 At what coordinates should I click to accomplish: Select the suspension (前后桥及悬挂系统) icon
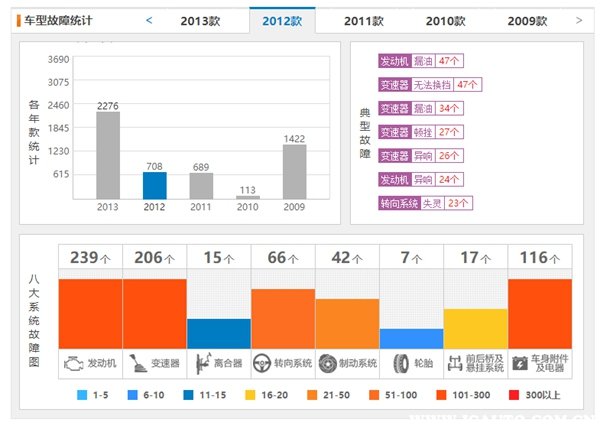457,363
